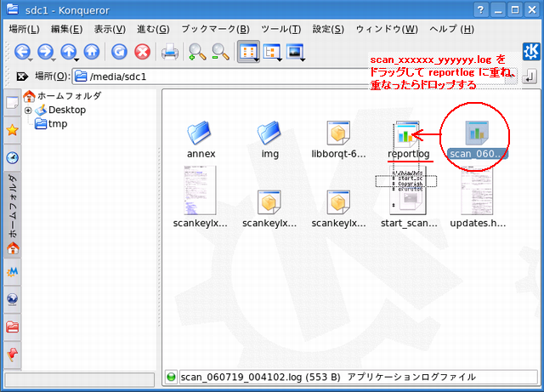Reload the current folder view
The height and width of the screenshot is (392, 544).
point(119,52)
